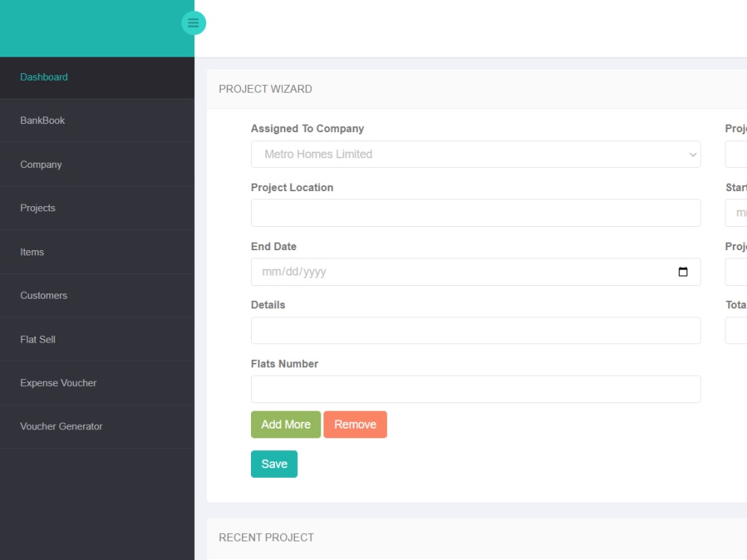Viewport: 747px width, 560px height.
Task: Focus the Project Location input field
Action: coord(475,213)
